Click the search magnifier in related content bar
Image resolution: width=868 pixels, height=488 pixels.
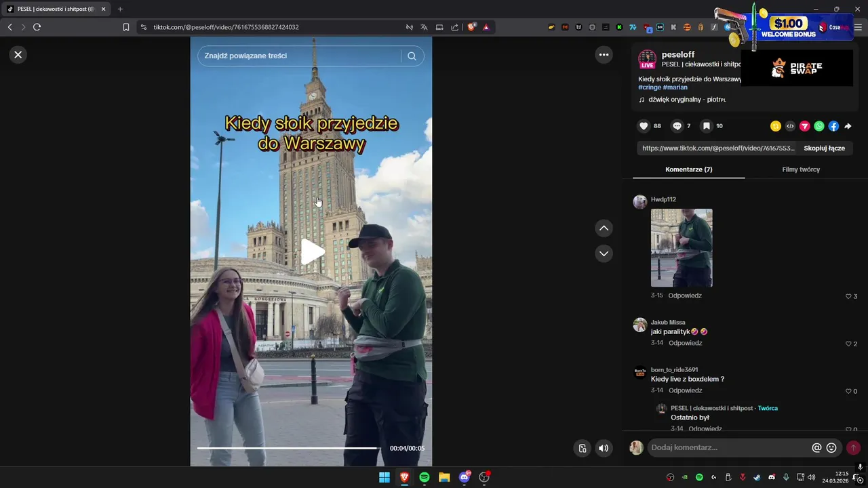(412, 56)
